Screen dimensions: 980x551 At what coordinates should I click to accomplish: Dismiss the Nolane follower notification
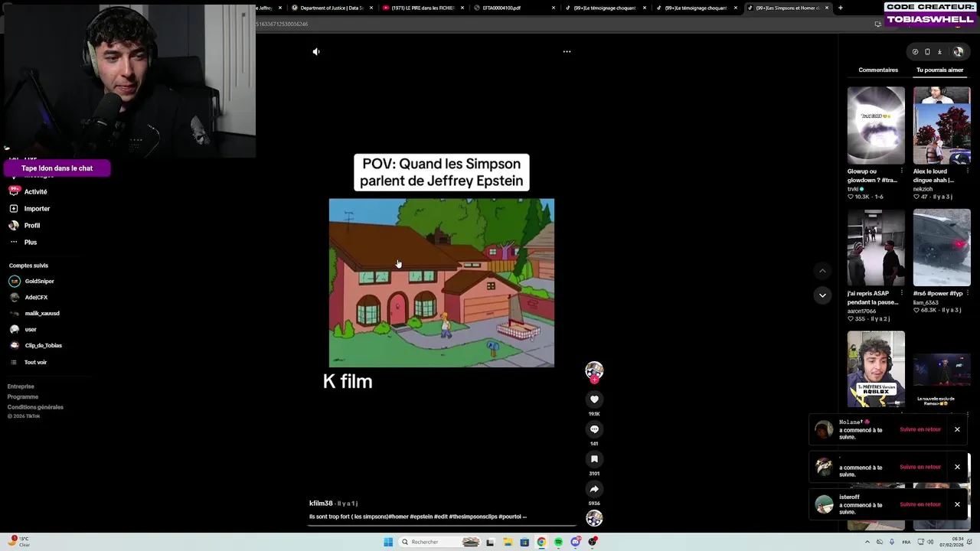tap(957, 430)
